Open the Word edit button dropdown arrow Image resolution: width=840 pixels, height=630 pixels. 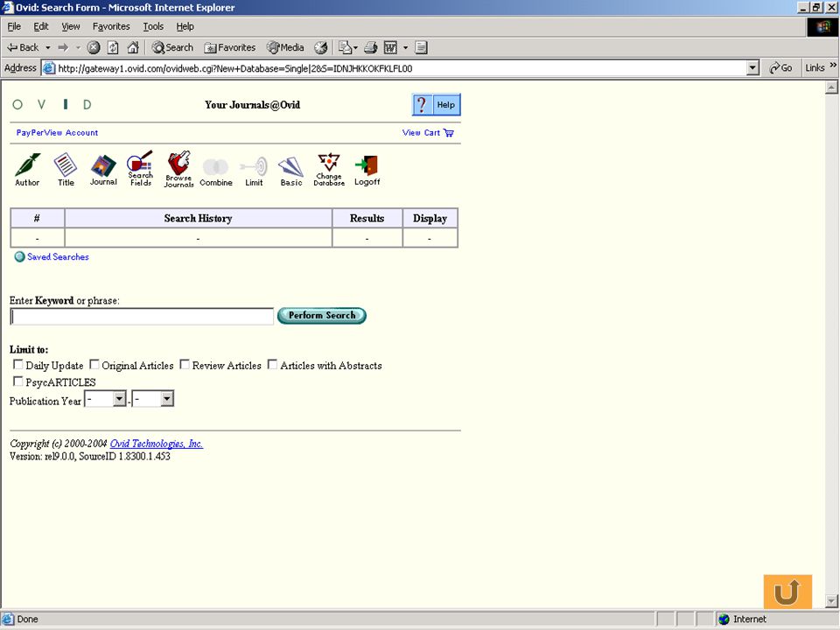(405, 47)
